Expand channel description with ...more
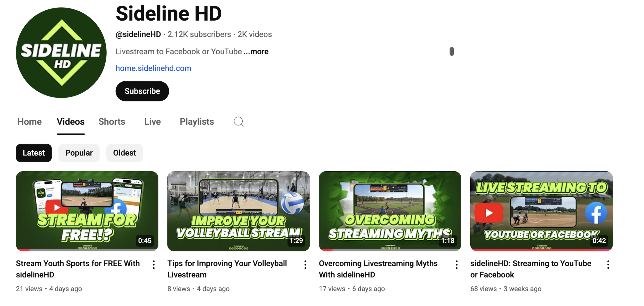644x306 pixels. [256, 52]
